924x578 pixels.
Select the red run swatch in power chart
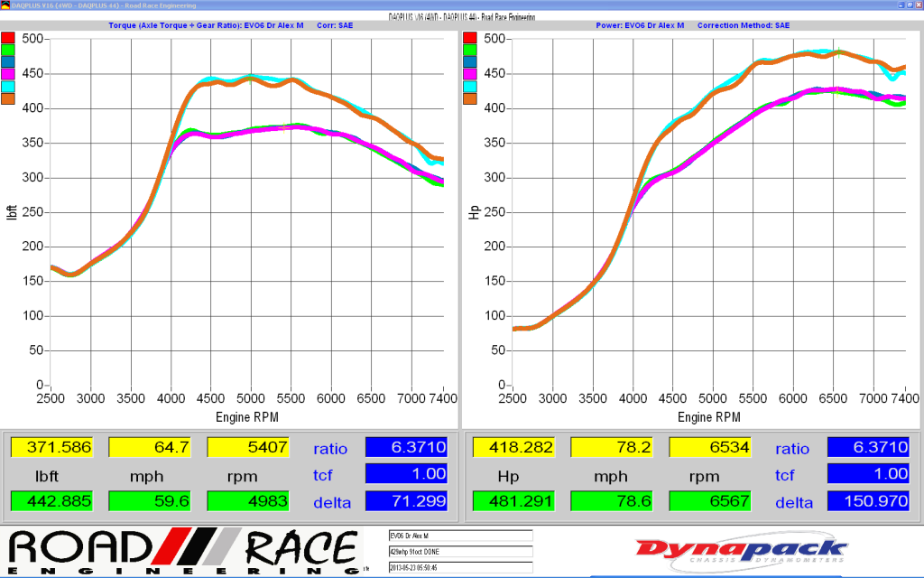469,37
